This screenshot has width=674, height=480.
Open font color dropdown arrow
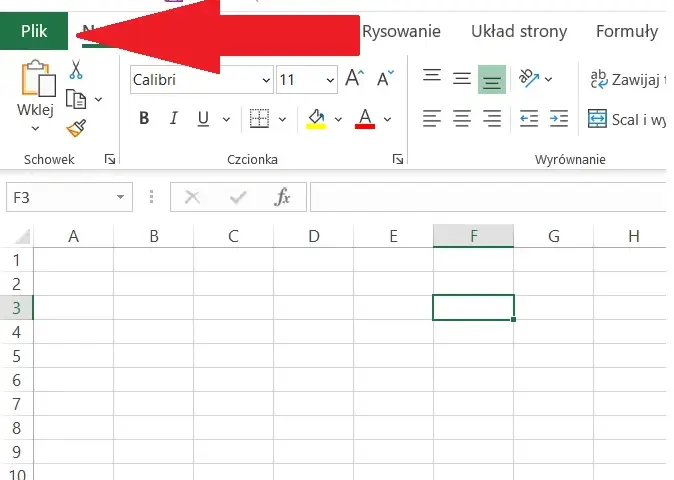coord(387,119)
